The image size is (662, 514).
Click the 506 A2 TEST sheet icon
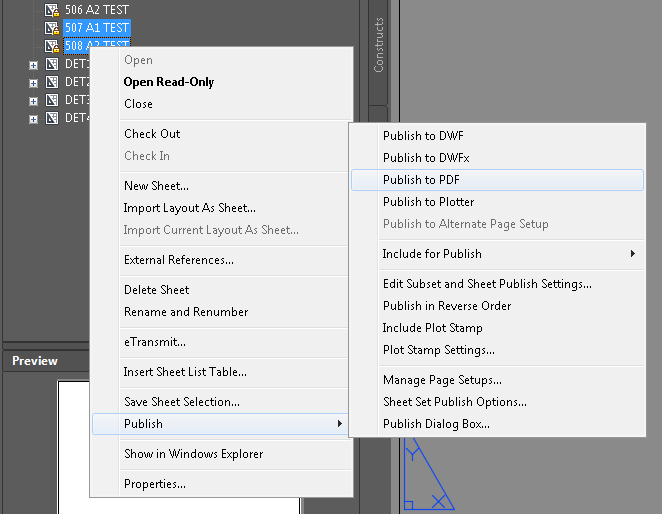[52, 10]
